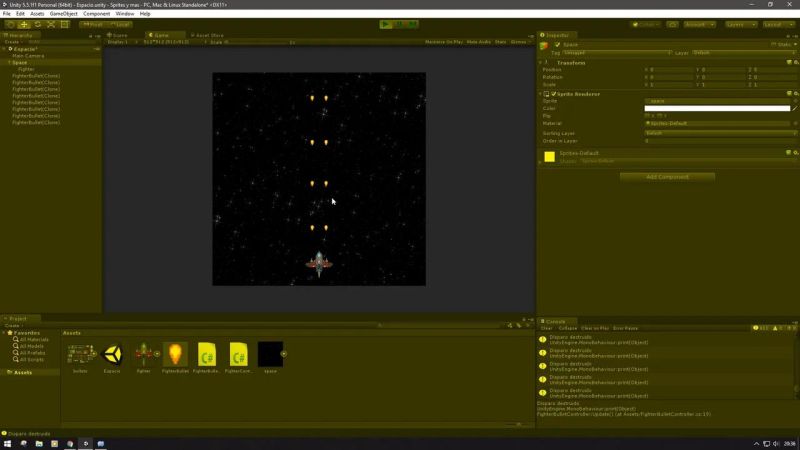Click the Pause button
Screen dimensions: 800x450
coord(399,24)
